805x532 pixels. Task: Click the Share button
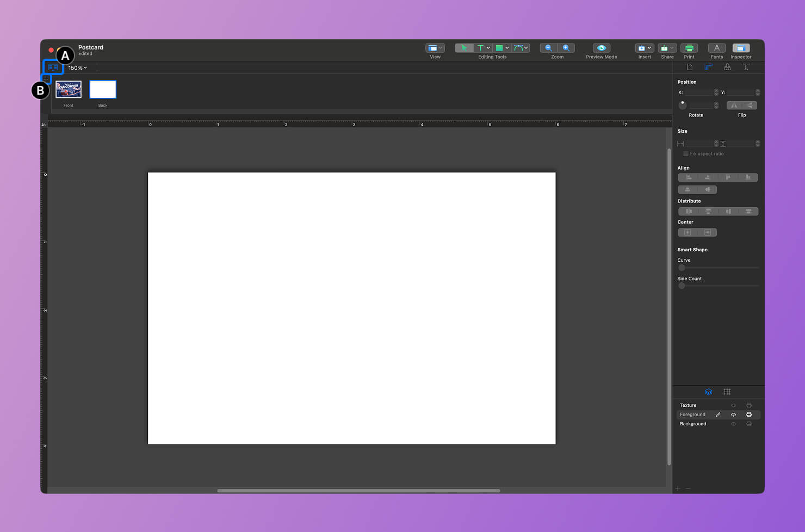tap(667, 48)
